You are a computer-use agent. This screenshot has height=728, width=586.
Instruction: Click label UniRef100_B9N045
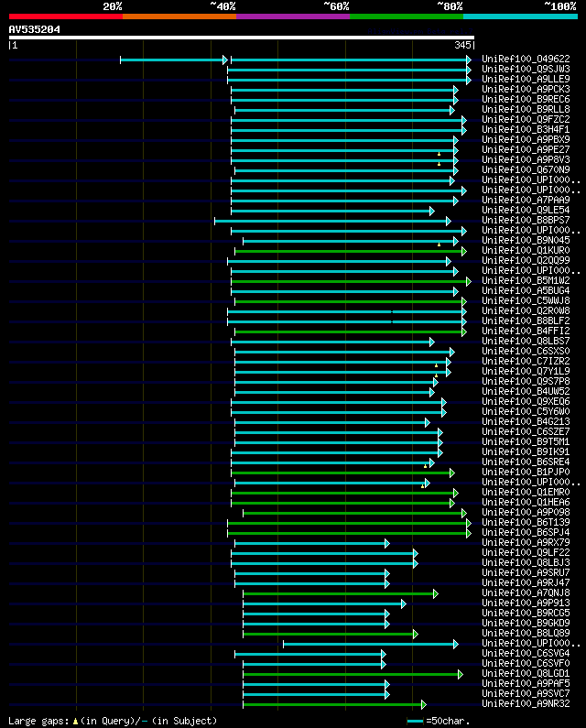pos(526,240)
